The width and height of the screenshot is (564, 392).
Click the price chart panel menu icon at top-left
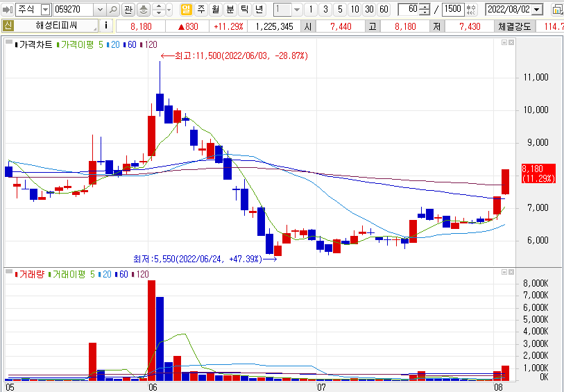tap(9, 42)
